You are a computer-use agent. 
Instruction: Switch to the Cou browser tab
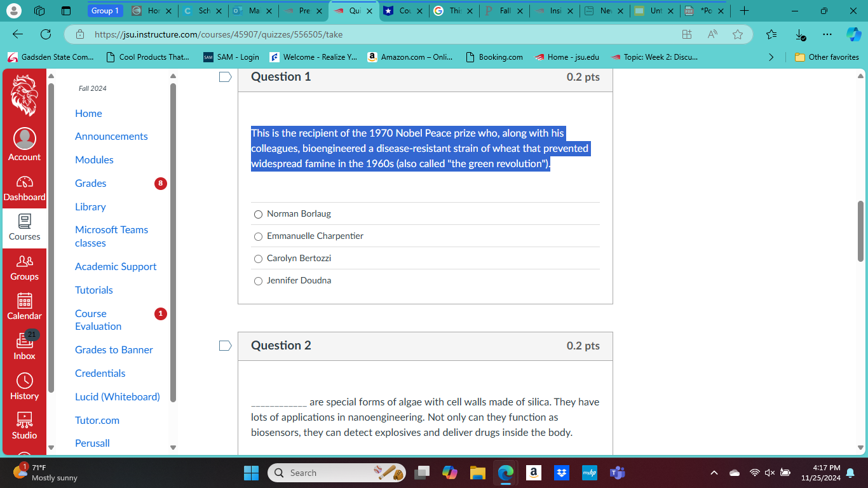point(404,11)
